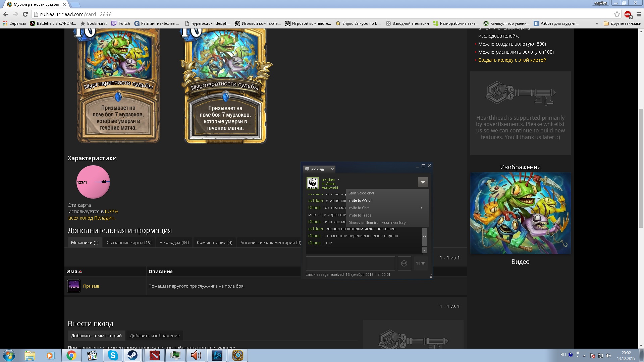Launch Dota 2 taskbar icon
Image resolution: width=644 pixels, height=362 pixels.
point(154,355)
